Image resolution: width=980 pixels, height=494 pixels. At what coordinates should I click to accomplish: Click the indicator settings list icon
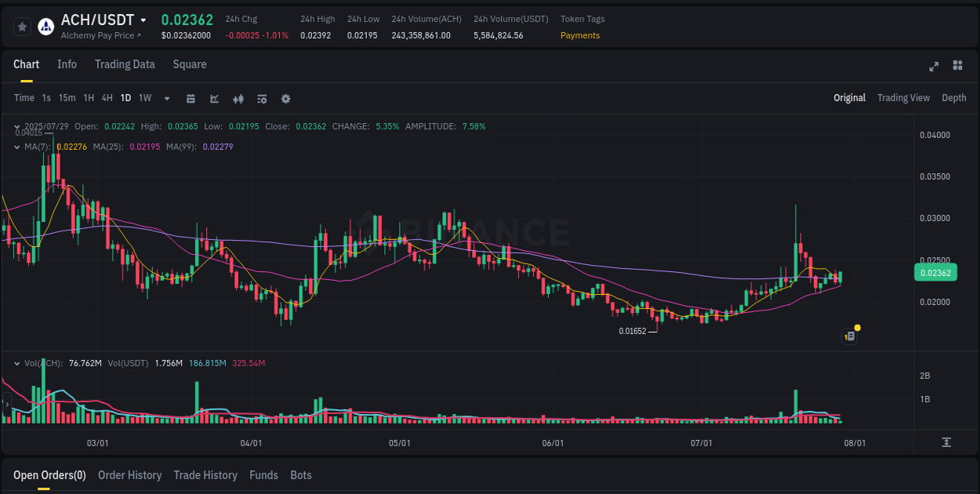(x=261, y=99)
